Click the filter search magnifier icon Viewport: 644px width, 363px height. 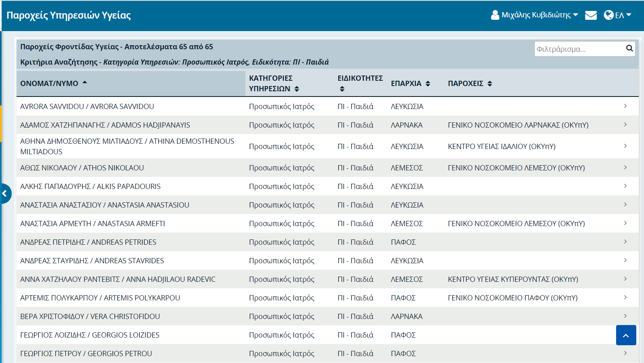[x=629, y=48]
